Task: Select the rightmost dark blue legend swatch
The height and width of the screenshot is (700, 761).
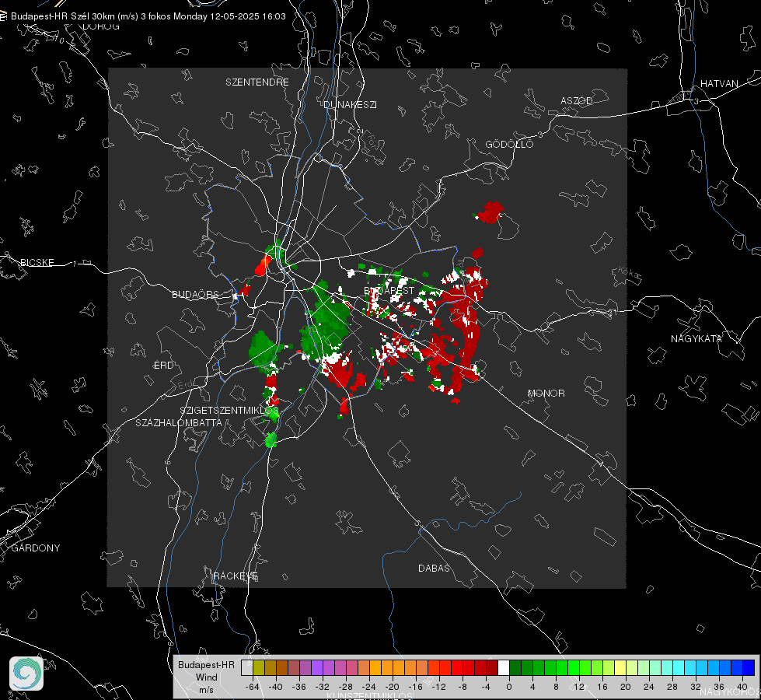Action: [x=749, y=668]
